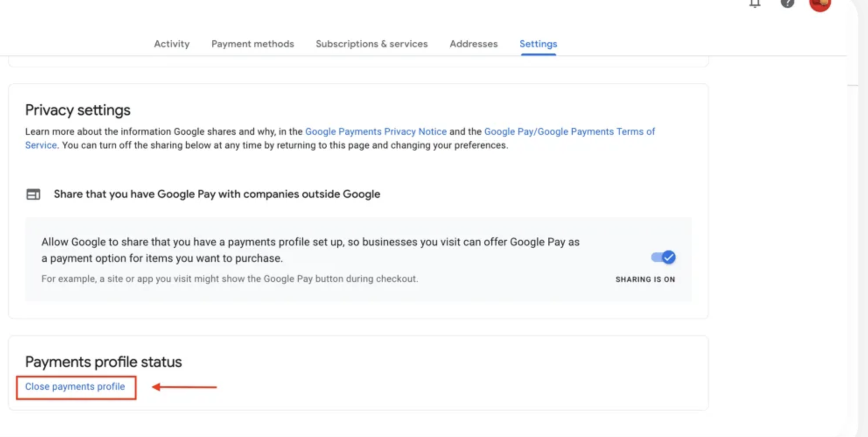Click the 'For example, a site or app' note
This screenshot has height=437, width=868.
230,279
